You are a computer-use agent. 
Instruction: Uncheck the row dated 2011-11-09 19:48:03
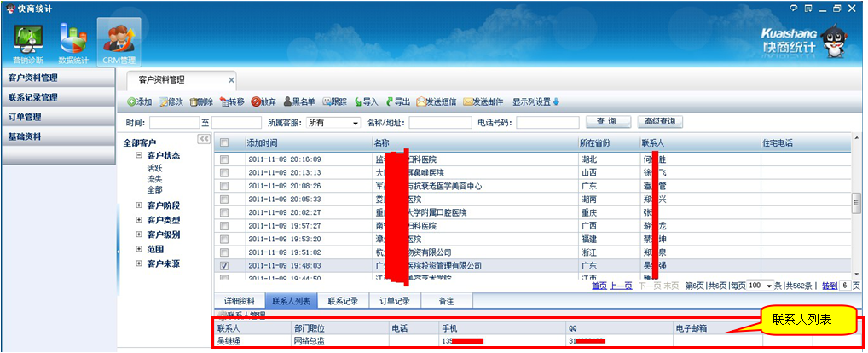224,266
